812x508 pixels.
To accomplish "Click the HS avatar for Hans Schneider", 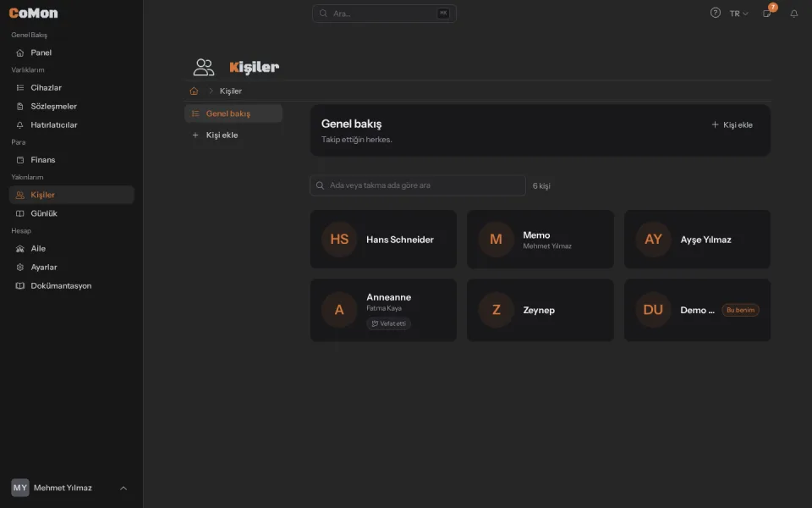I will (x=339, y=240).
